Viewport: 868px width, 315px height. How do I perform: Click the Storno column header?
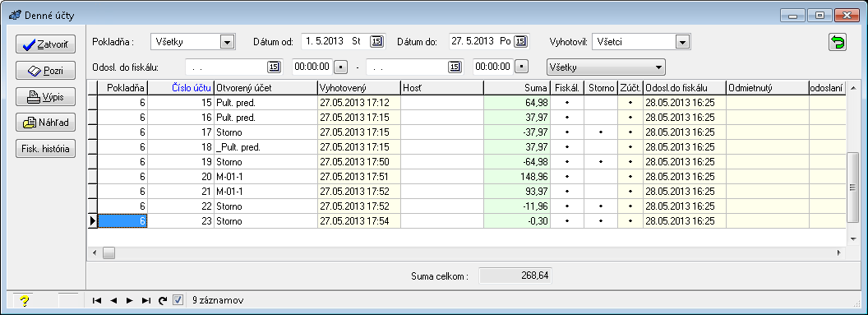click(x=601, y=87)
